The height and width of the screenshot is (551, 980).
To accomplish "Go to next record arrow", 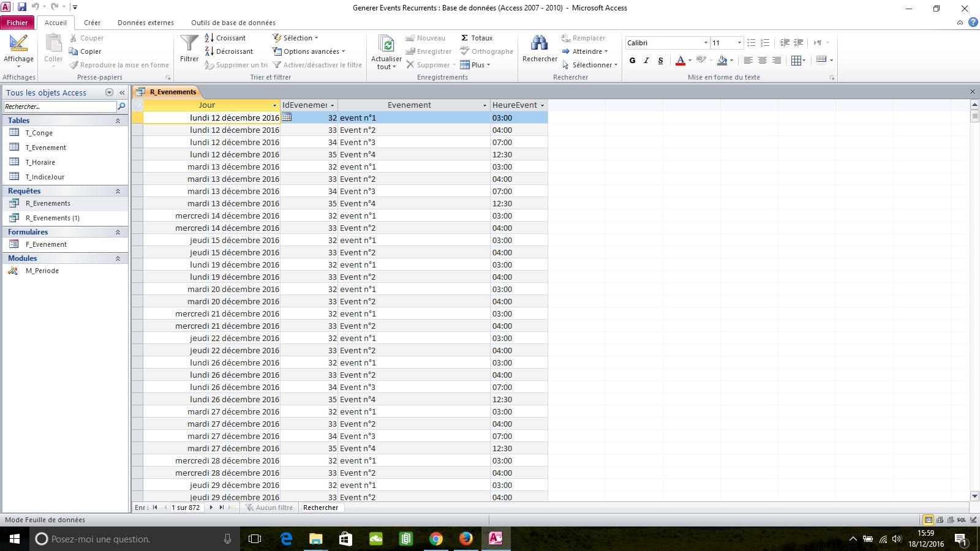I will (211, 508).
